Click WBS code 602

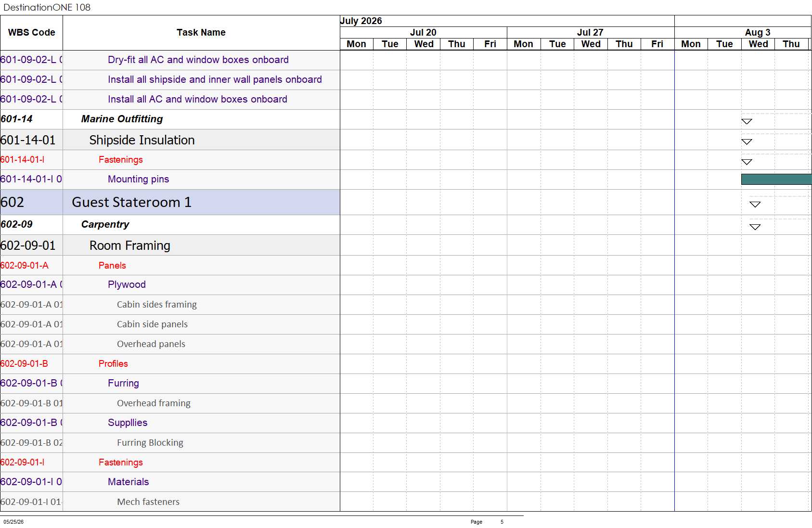coord(12,202)
